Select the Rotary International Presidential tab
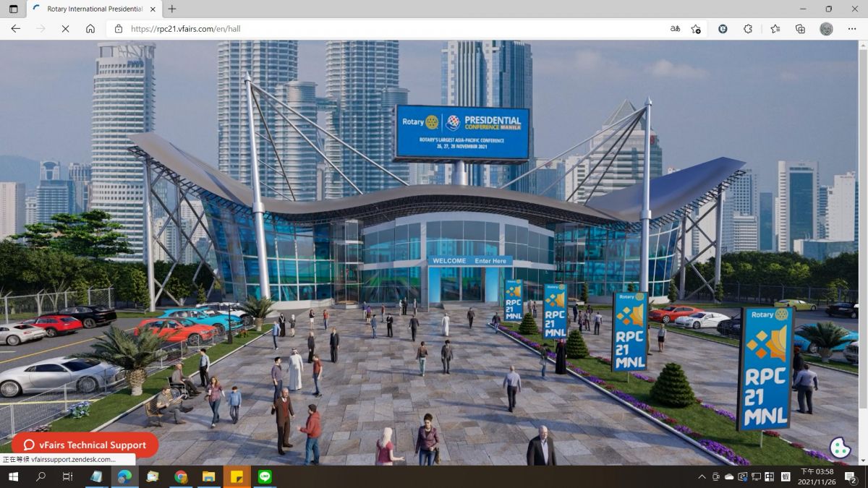 tap(94, 9)
